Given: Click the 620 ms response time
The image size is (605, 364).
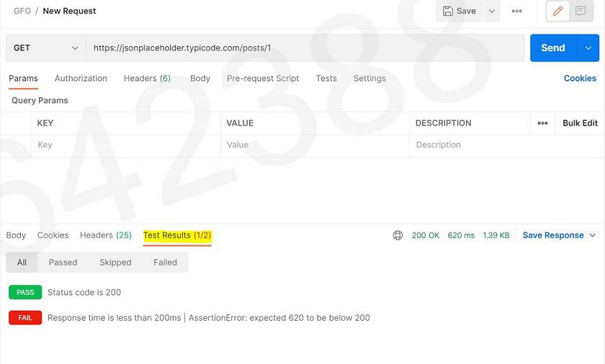Looking at the screenshot, I should point(461,235).
